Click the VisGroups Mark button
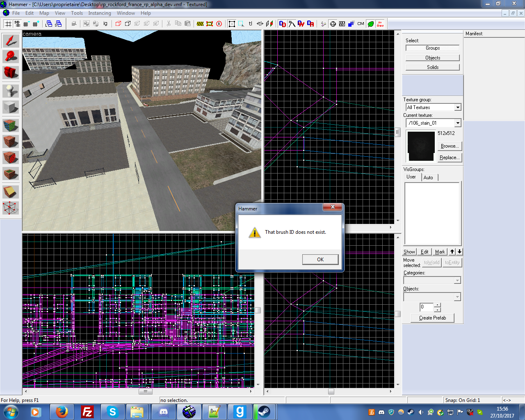This screenshot has width=525, height=420. [x=440, y=252]
